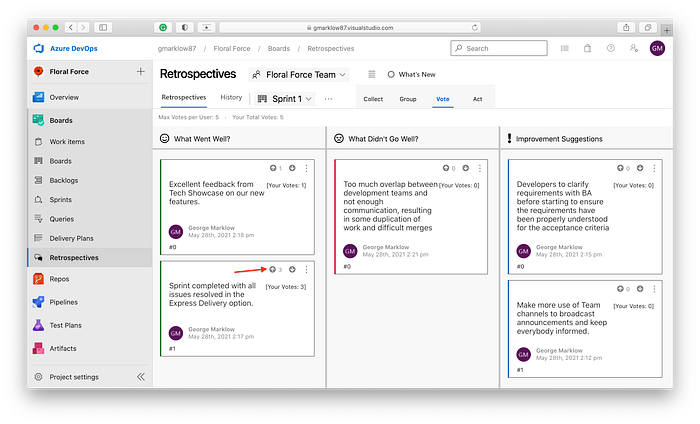This screenshot has width=700, height=424.
Task: Click the Safari address bar URL
Action: click(350, 28)
